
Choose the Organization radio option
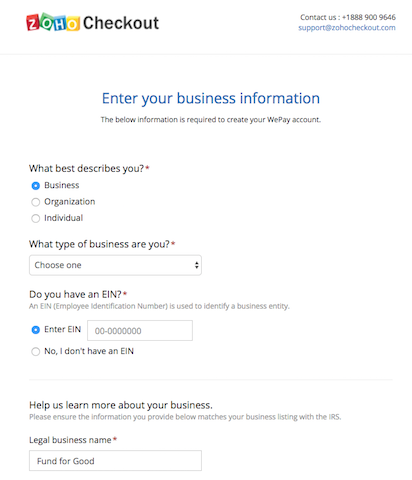point(36,202)
